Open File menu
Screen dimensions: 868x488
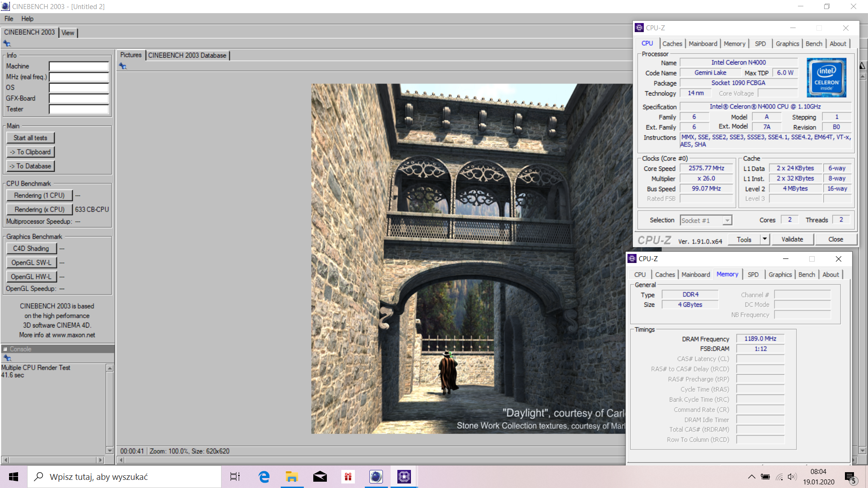pos(9,19)
